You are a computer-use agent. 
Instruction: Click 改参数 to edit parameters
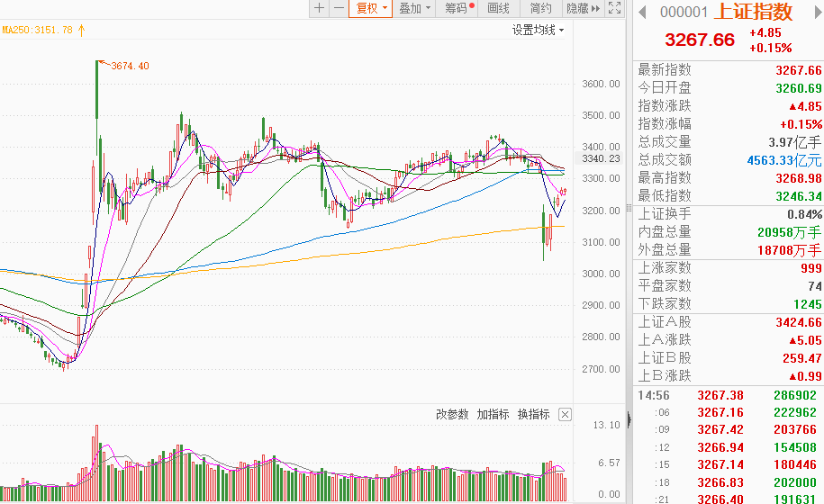(x=452, y=415)
